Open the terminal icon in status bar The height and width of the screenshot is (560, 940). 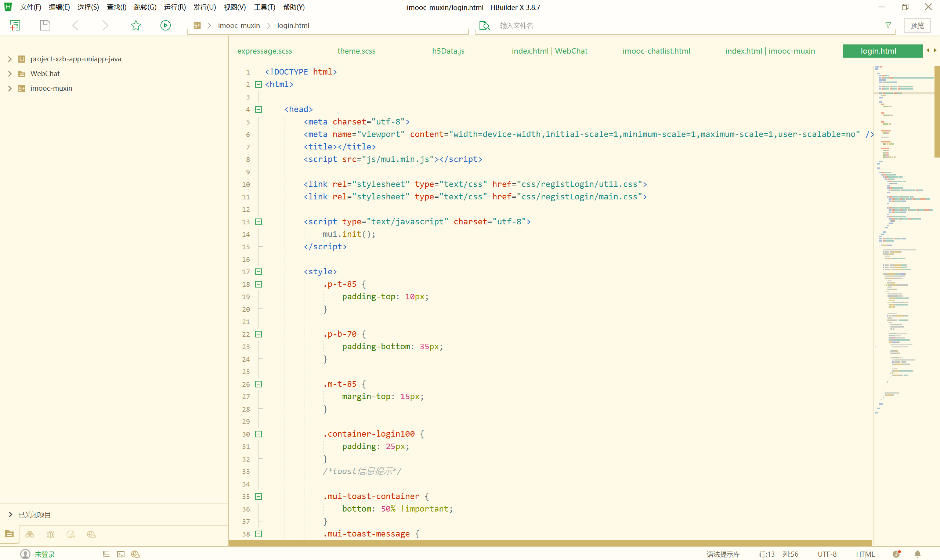121,554
